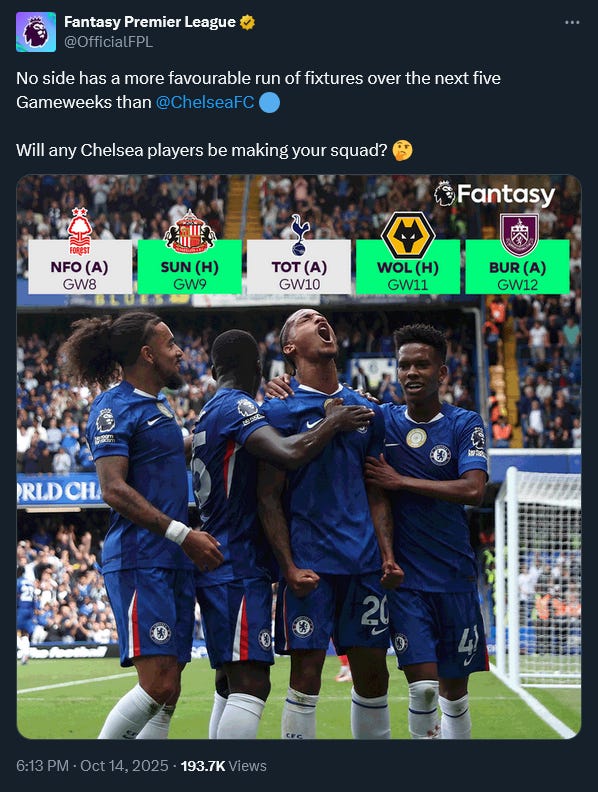Click the Tottenham cockerel crest
The image size is (598, 792).
(298, 234)
